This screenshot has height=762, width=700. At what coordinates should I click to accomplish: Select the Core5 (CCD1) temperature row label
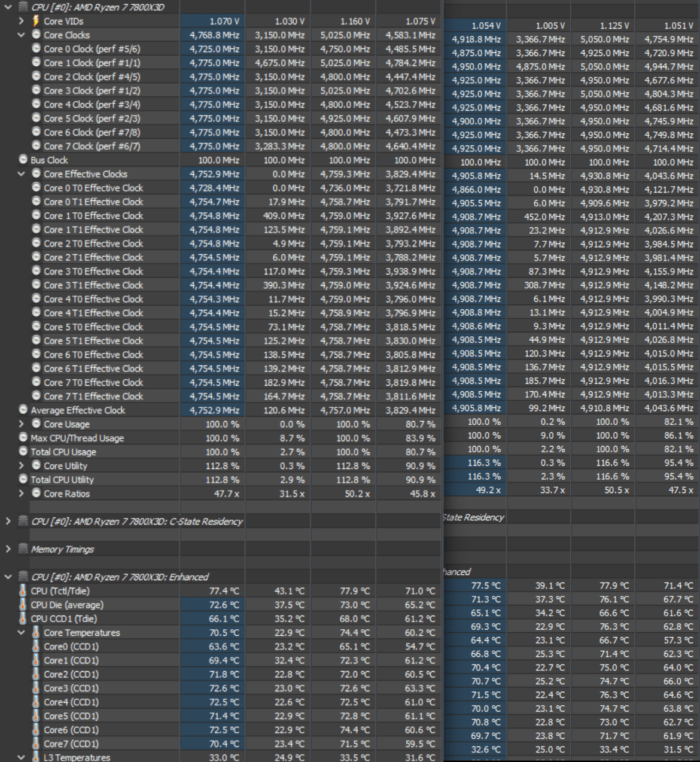[x=71, y=716]
